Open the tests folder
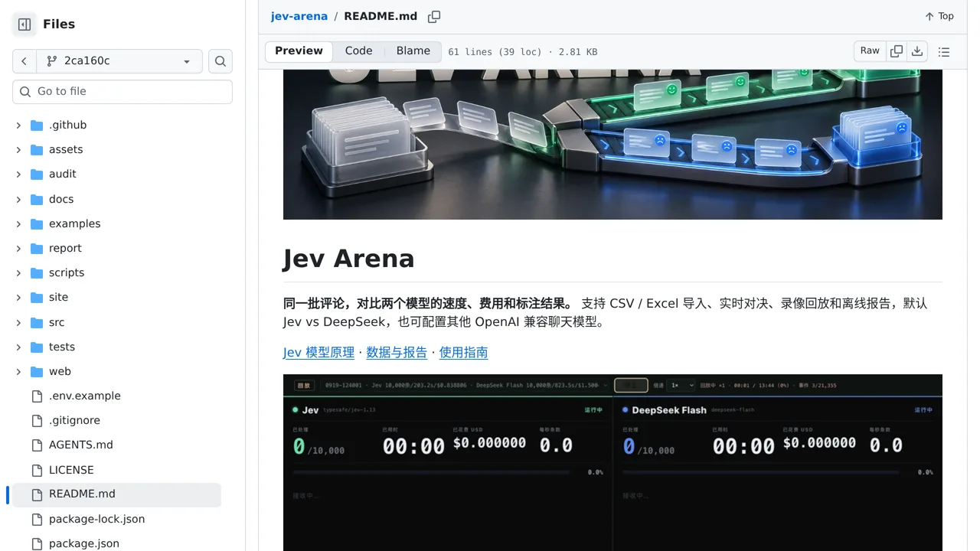Image resolution: width=980 pixels, height=551 pixels. click(62, 347)
